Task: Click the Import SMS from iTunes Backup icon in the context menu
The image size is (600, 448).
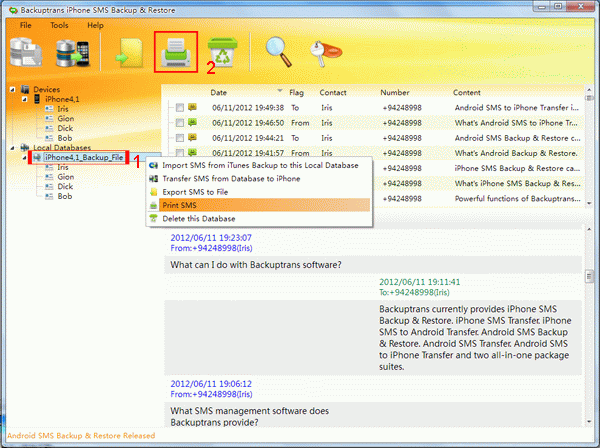Action: 153,165
